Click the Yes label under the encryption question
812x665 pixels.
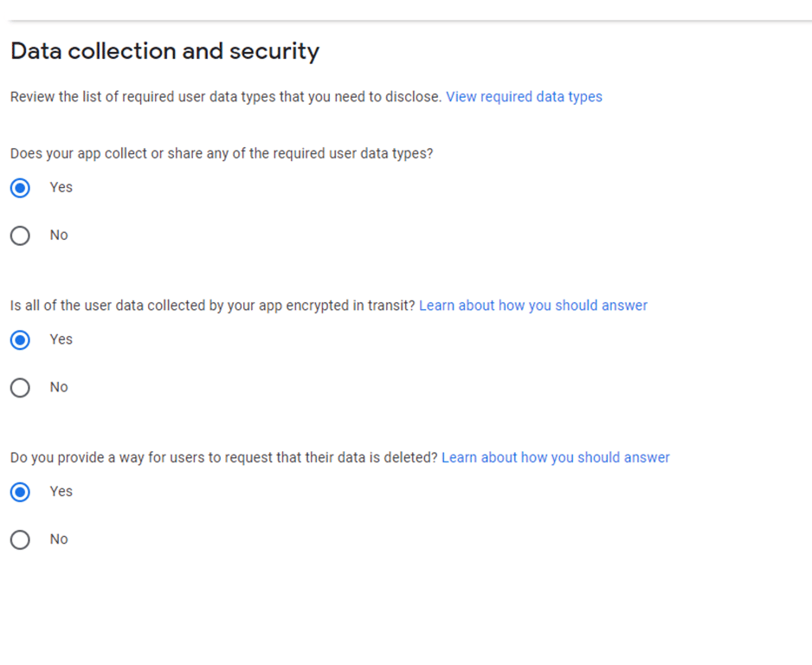pos(61,339)
